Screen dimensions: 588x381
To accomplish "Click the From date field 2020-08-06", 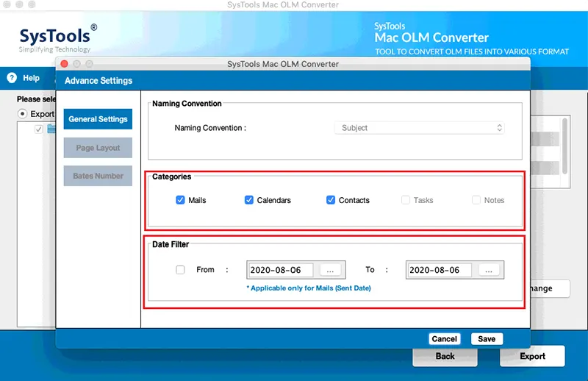I will click(x=281, y=270).
